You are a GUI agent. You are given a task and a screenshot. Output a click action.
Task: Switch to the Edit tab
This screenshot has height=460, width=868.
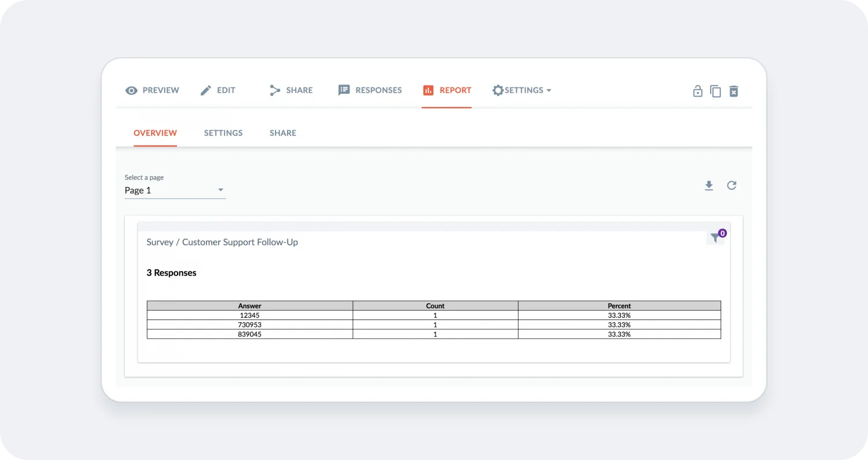[x=218, y=90]
